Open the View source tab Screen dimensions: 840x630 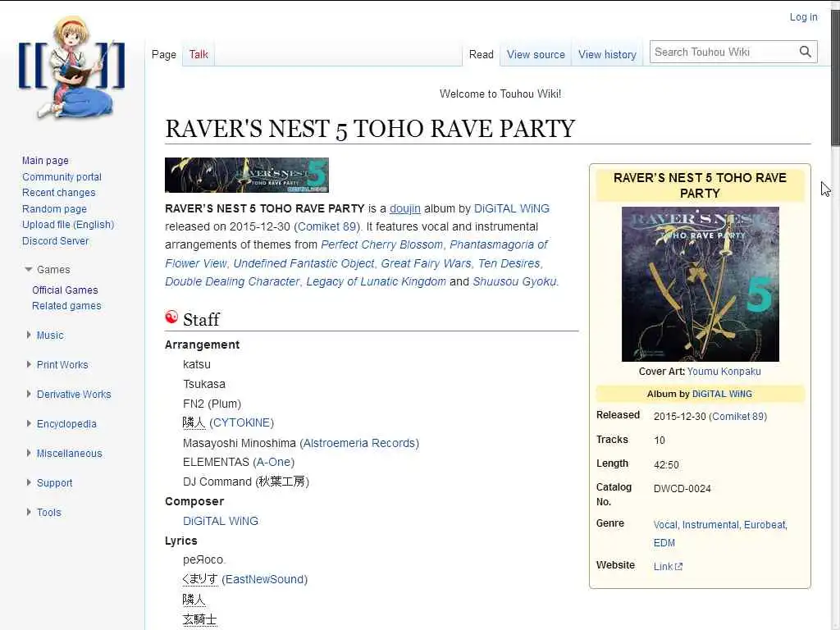pyautogui.click(x=536, y=54)
